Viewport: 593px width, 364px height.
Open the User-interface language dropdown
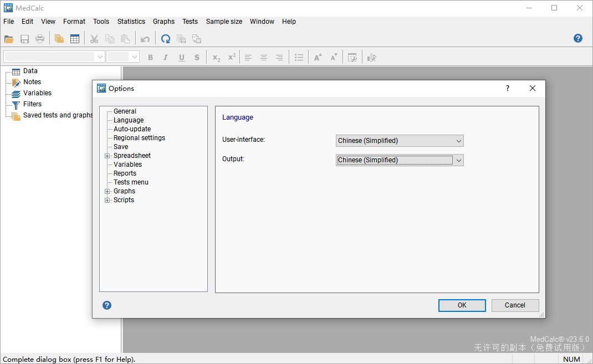coord(400,141)
